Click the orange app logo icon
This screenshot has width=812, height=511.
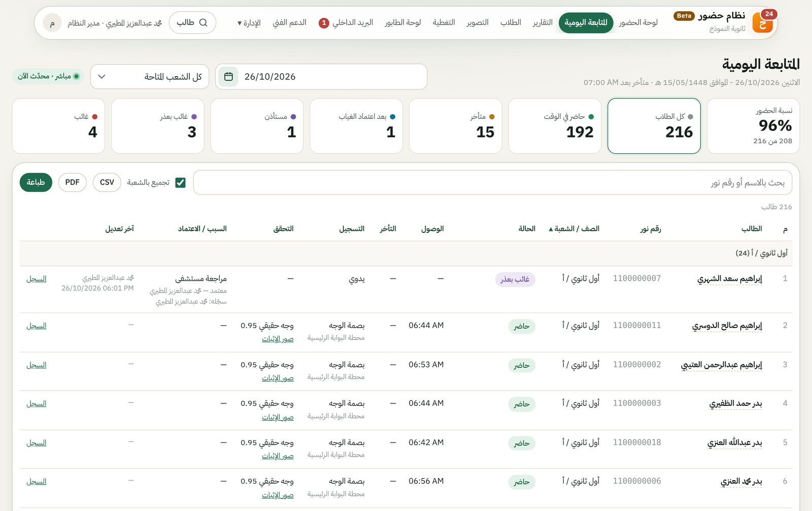(x=762, y=23)
